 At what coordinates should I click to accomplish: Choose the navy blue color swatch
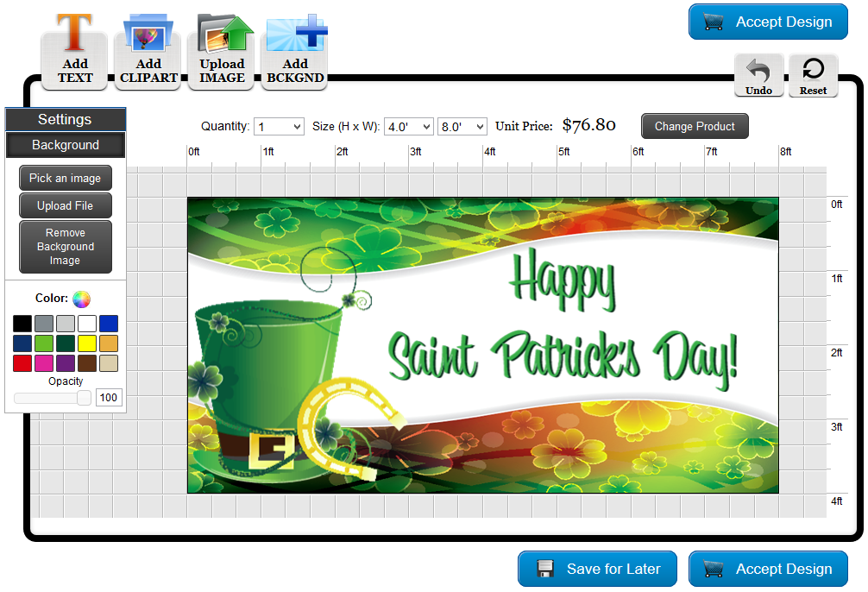point(22,343)
